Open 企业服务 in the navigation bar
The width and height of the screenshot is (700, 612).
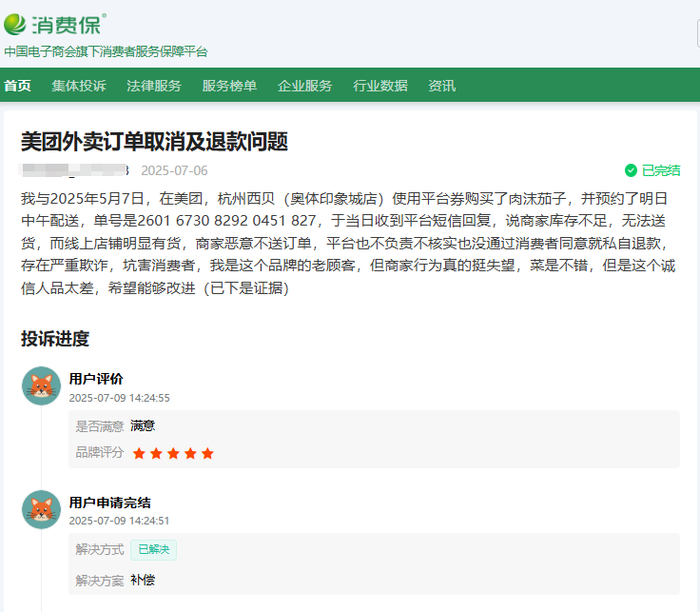tap(305, 86)
